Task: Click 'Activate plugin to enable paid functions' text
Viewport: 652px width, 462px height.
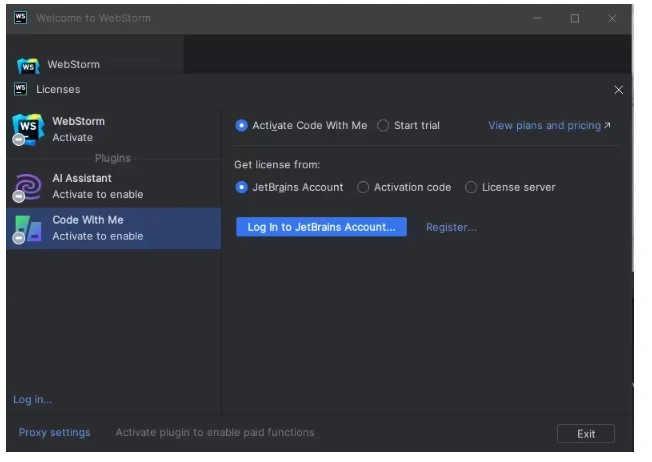Action: (x=215, y=432)
